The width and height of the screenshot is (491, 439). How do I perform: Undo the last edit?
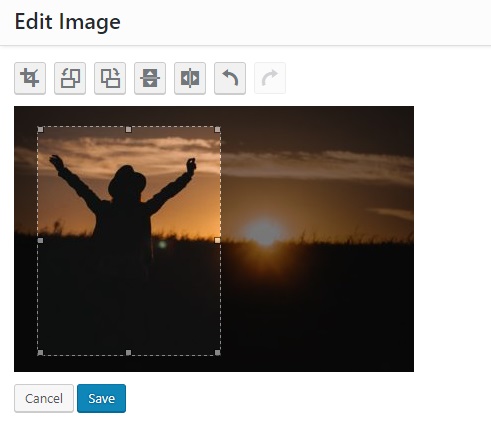230,78
